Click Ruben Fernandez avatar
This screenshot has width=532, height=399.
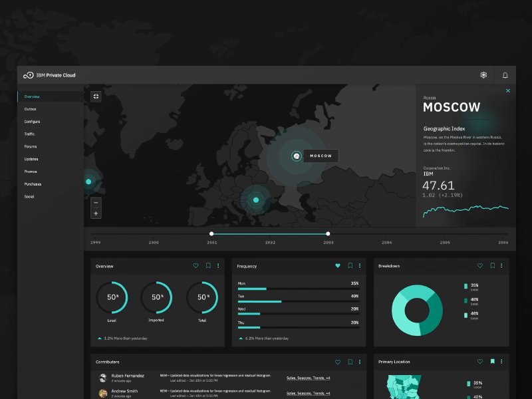(103, 378)
